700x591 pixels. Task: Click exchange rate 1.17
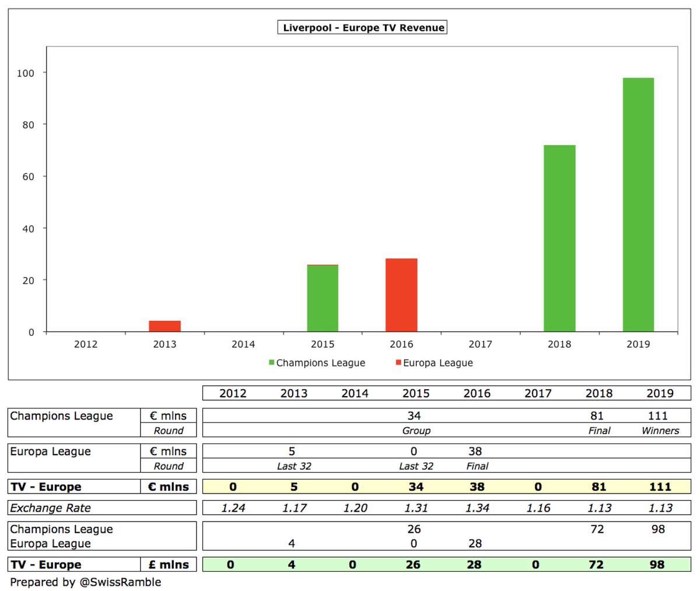[x=295, y=508]
